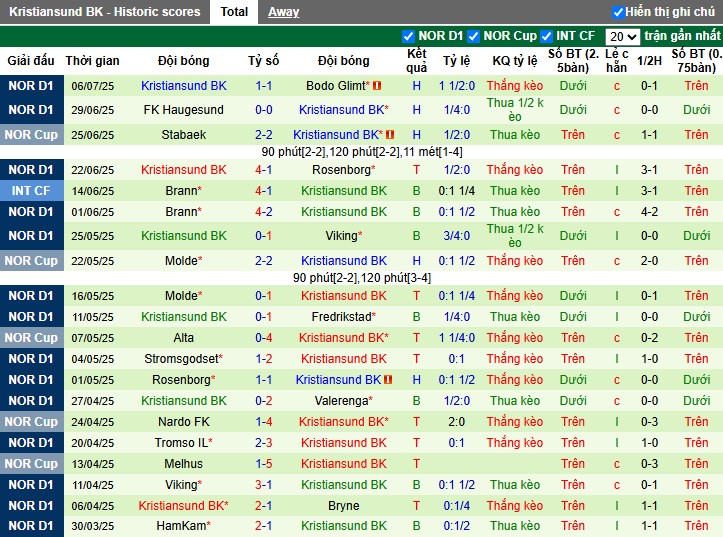The height and width of the screenshot is (537, 723).
Task: Open Valerenga team link
Action: coord(344,401)
